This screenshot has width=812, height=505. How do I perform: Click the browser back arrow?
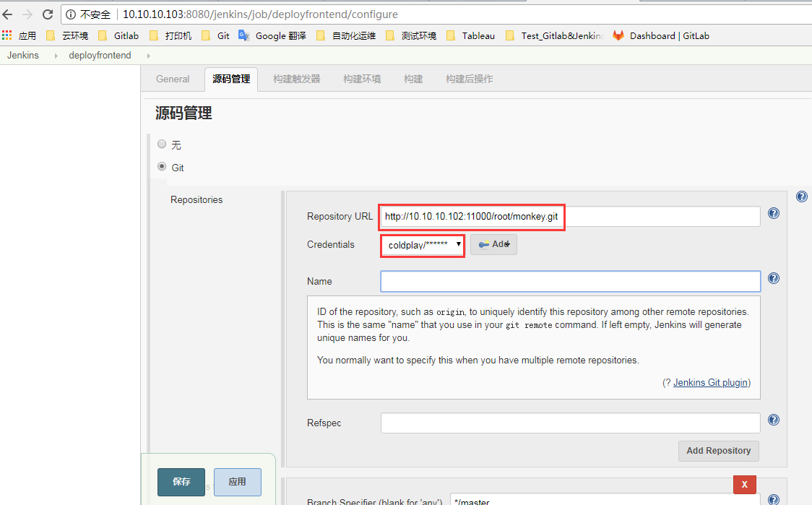pos(7,14)
